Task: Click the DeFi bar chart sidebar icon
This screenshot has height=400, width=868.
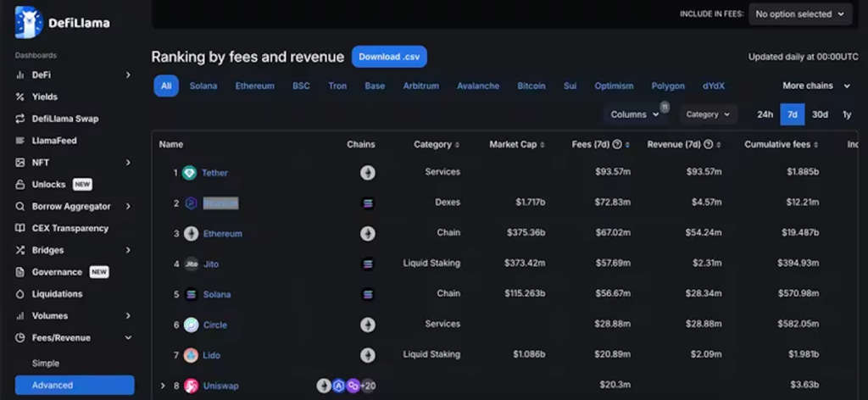Action: coord(20,75)
